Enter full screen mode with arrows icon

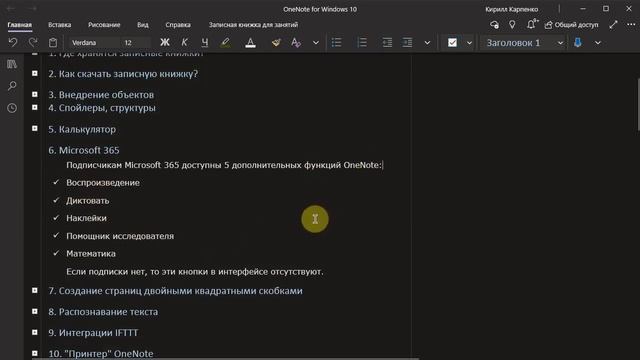pos(613,25)
